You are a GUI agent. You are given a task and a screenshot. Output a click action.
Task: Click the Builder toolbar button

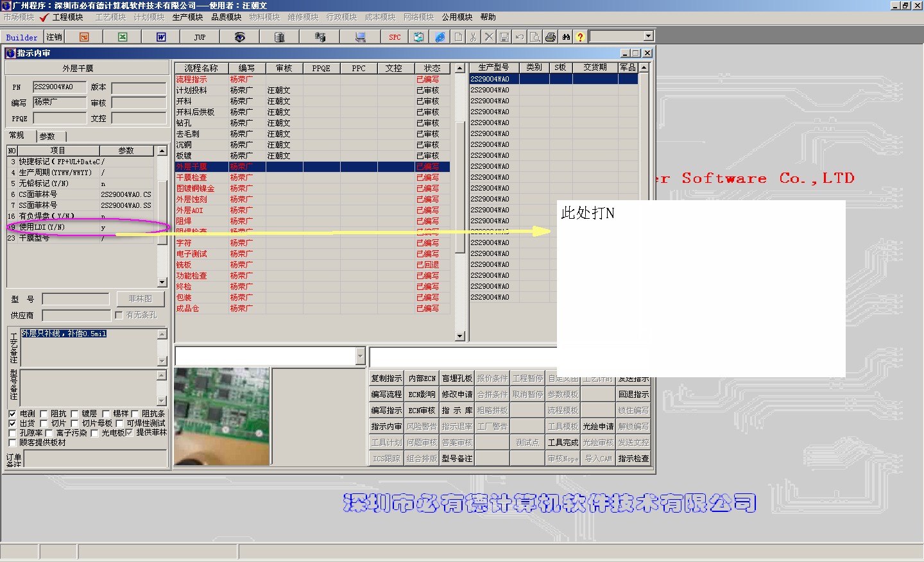tap(22, 37)
